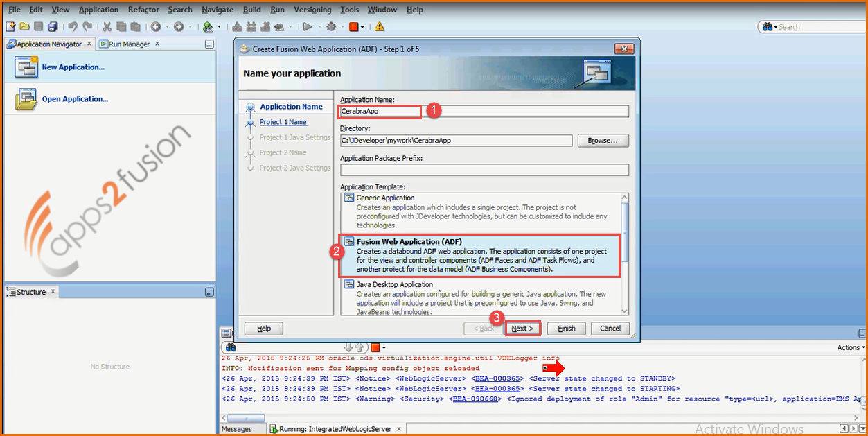The height and width of the screenshot is (436, 868).
Task: Click the New Application folder icon
Action: click(x=26, y=67)
